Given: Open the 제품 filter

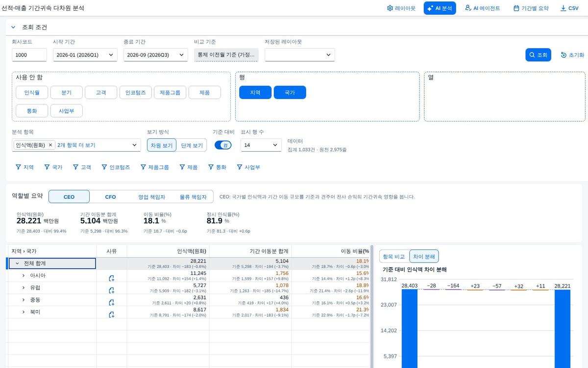Looking at the screenshot, I should [x=188, y=167].
